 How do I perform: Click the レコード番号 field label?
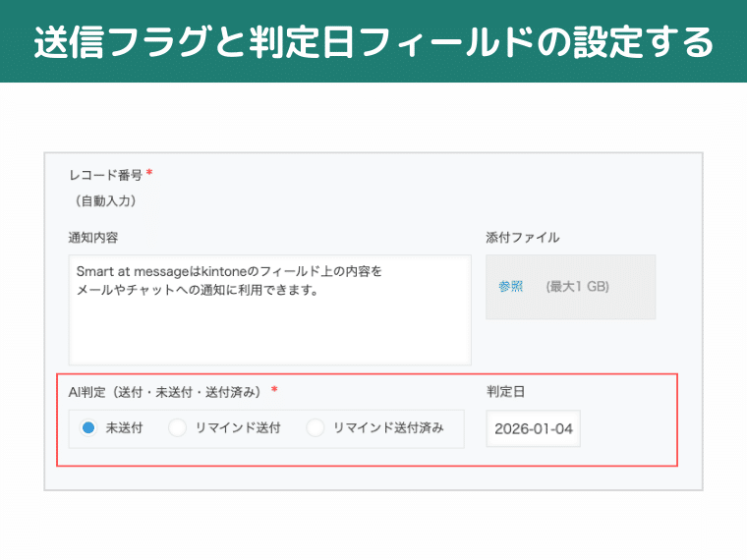point(105,175)
